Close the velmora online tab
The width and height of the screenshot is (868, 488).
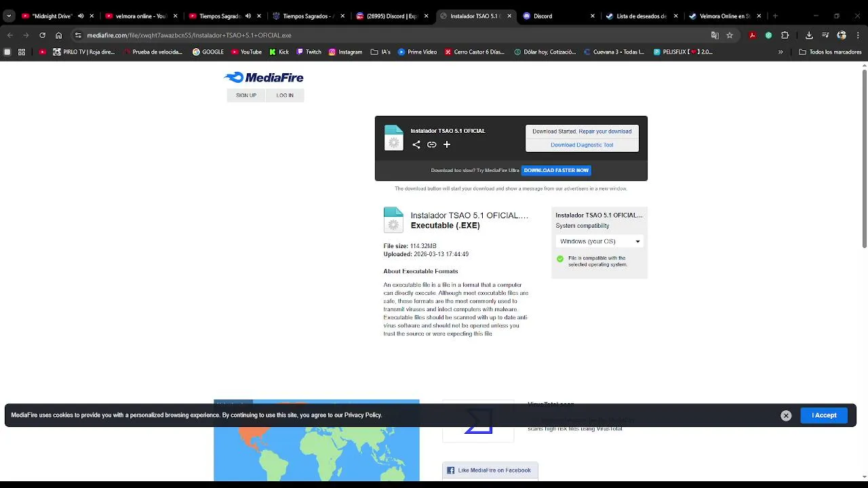(176, 16)
